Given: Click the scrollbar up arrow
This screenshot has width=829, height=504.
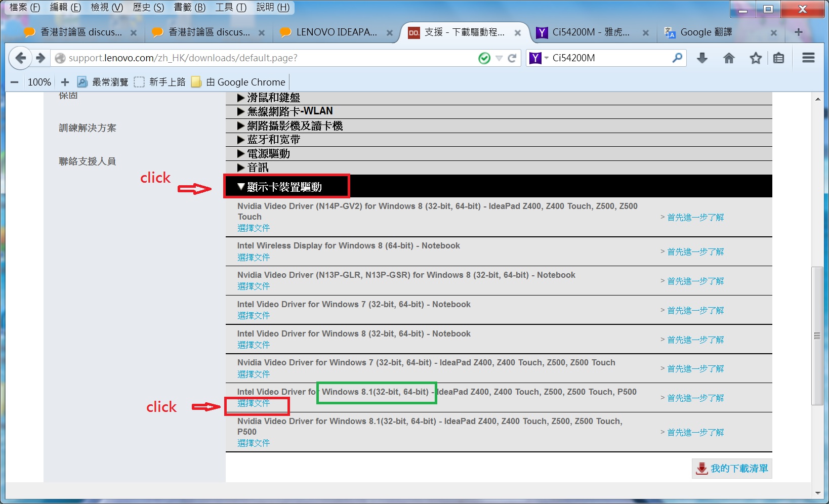Looking at the screenshot, I should click(x=817, y=99).
